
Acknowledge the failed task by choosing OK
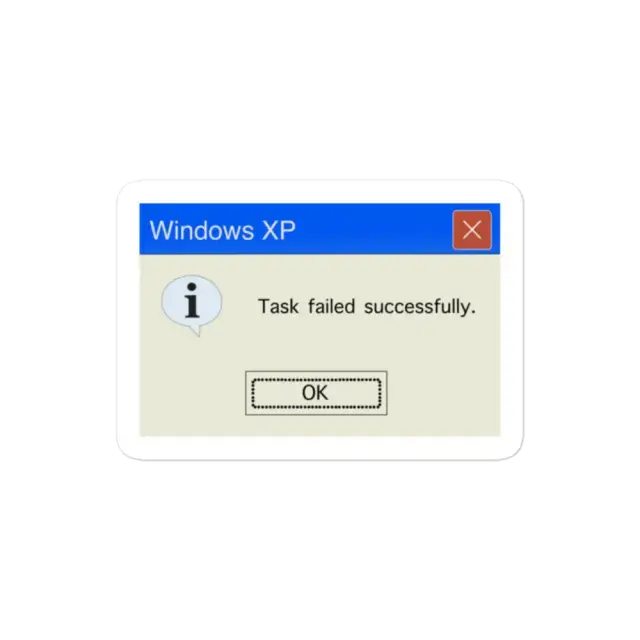316,393
